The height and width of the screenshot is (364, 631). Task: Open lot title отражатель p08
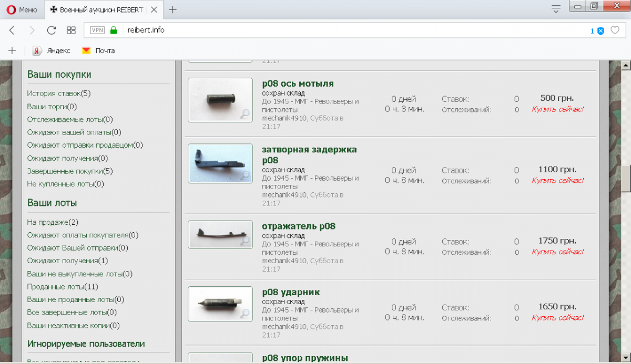coord(299,226)
